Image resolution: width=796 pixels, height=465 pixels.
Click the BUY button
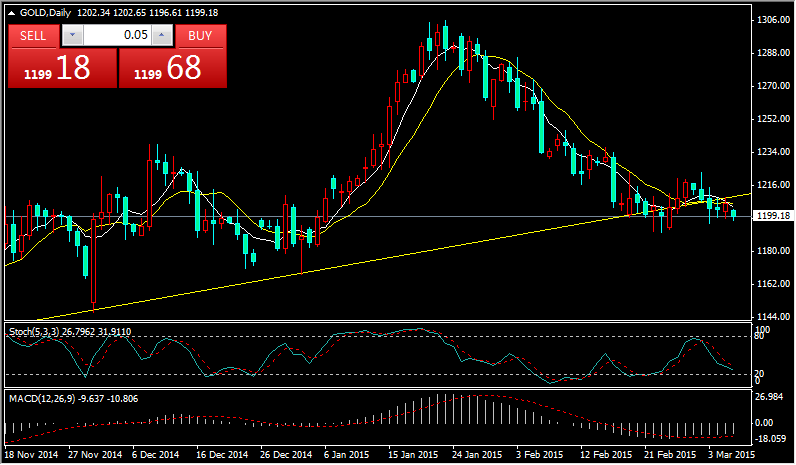tap(201, 36)
